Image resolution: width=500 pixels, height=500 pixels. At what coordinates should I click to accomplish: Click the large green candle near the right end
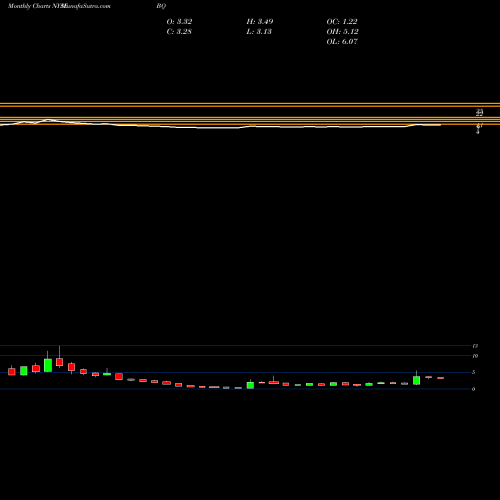416,380
